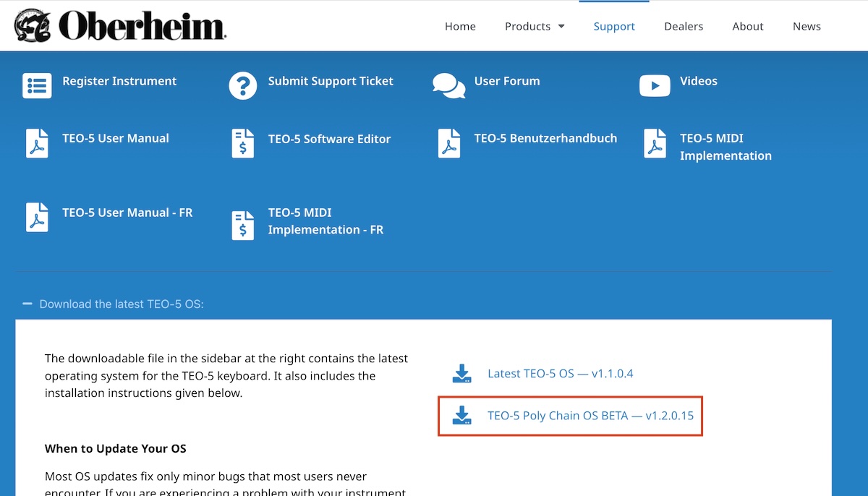Click the When to Update Your OS heading
Viewport: 868px width, 496px height.
(116, 448)
